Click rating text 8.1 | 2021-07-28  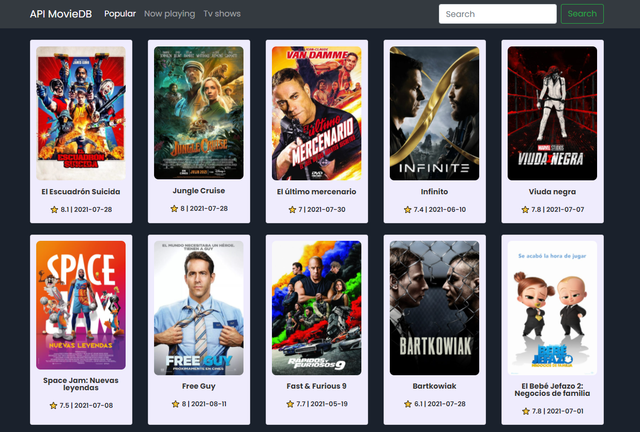86,209
